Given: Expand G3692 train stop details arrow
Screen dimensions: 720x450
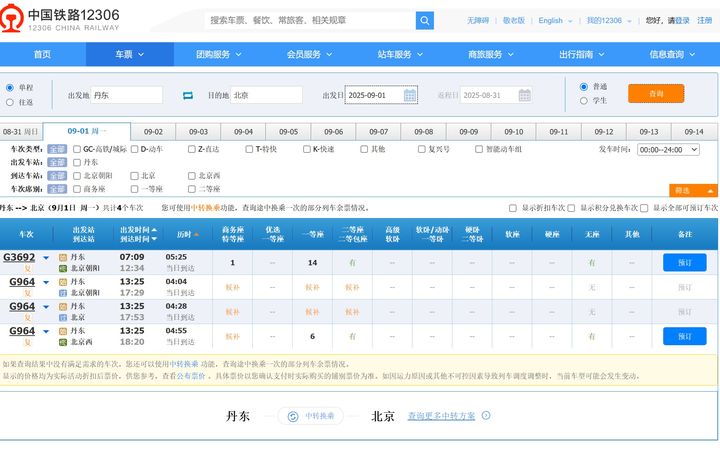Looking at the screenshot, I should coord(46,257).
